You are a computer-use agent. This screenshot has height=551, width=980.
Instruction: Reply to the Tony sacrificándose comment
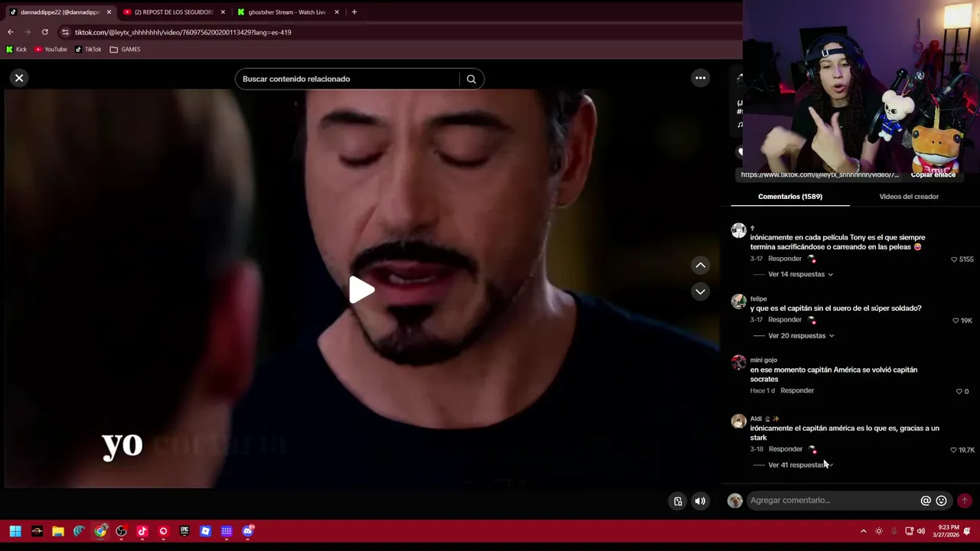point(785,259)
